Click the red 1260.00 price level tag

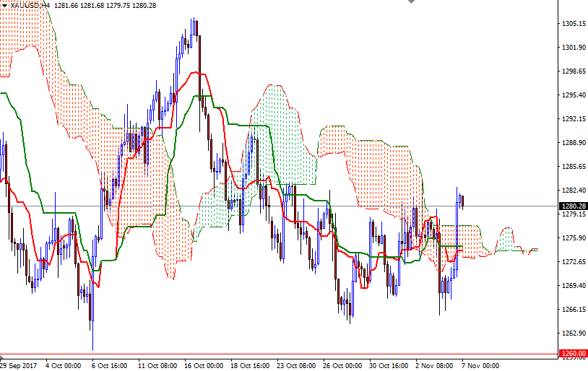(573, 354)
